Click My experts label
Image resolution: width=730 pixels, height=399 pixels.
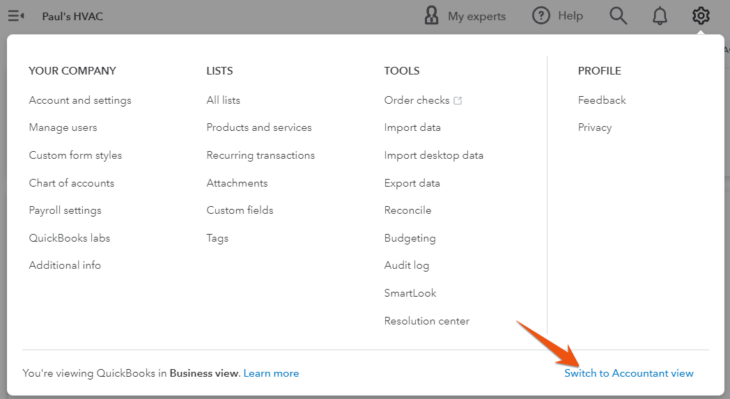[x=477, y=16]
